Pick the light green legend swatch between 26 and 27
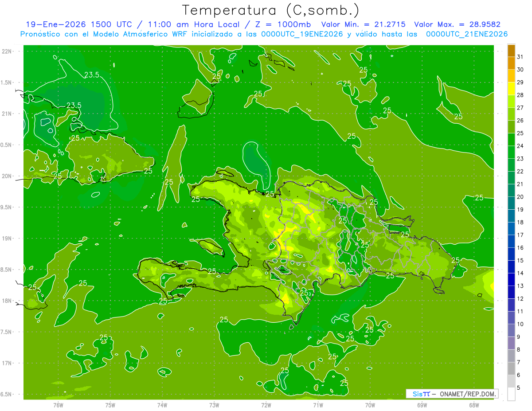 pyautogui.click(x=511, y=114)
